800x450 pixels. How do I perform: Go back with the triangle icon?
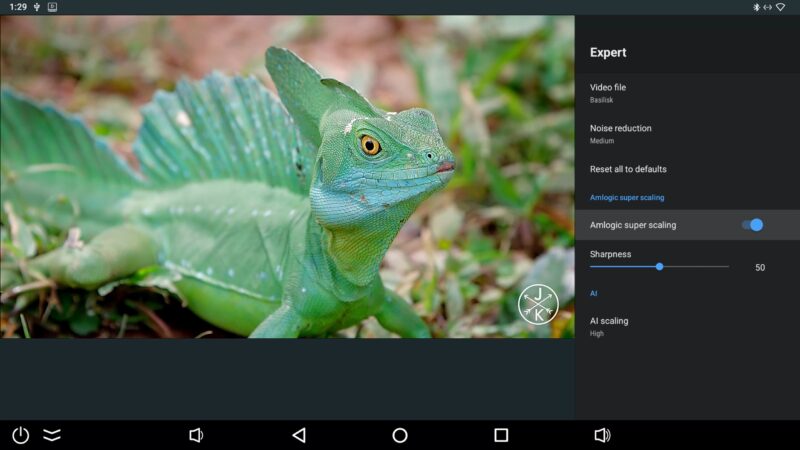pos(299,435)
